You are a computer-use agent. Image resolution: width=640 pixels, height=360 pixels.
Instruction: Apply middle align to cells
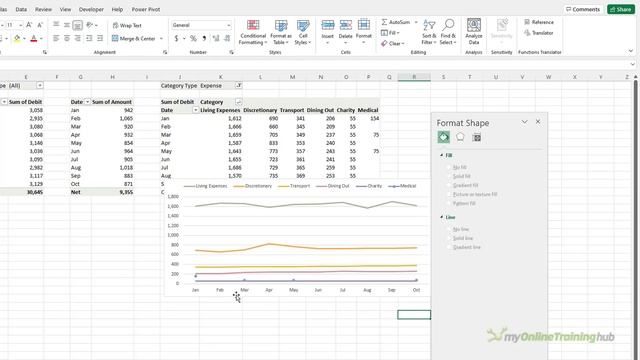(67, 25)
